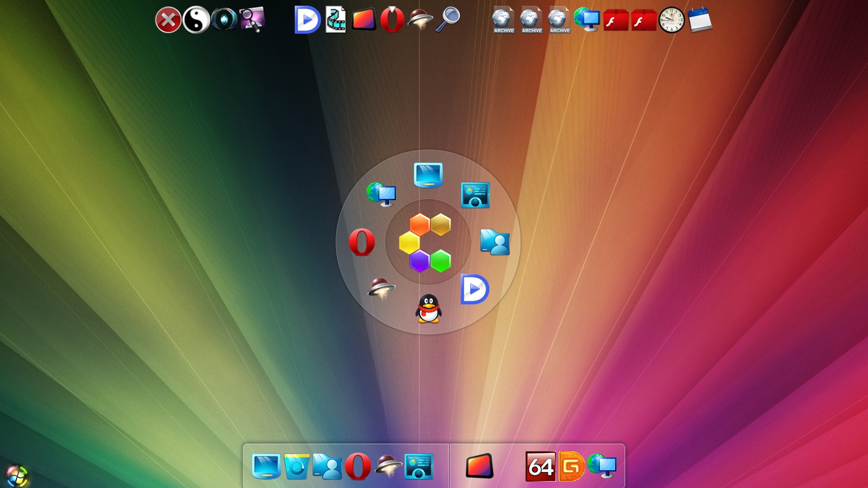Open the film strip document icon
Image resolution: width=868 pixels, height=488 pixels.
click(x=336, y=20)
